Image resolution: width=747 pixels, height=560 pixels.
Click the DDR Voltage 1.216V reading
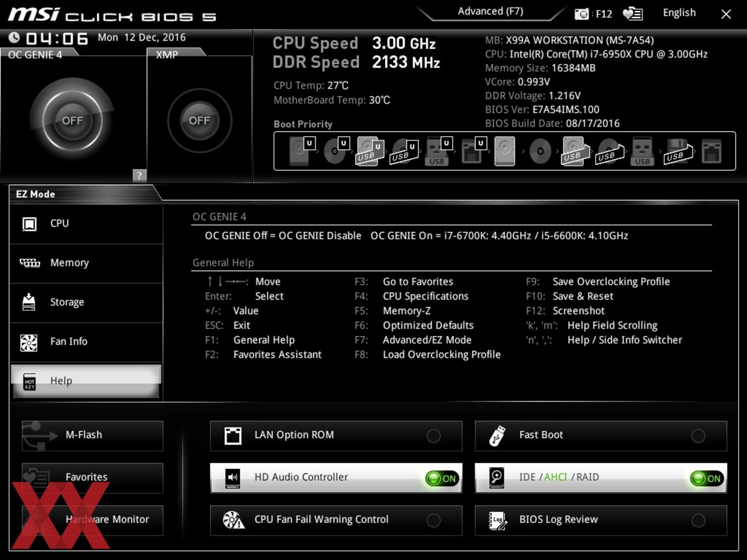pos(533,96)
